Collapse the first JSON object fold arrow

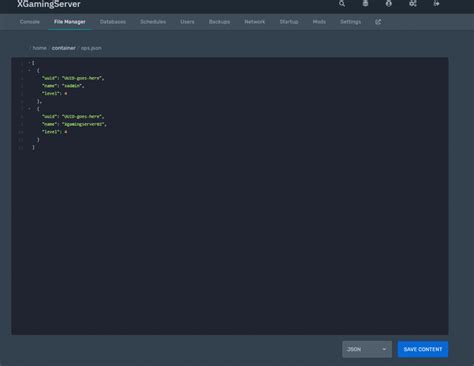[29, 70]
